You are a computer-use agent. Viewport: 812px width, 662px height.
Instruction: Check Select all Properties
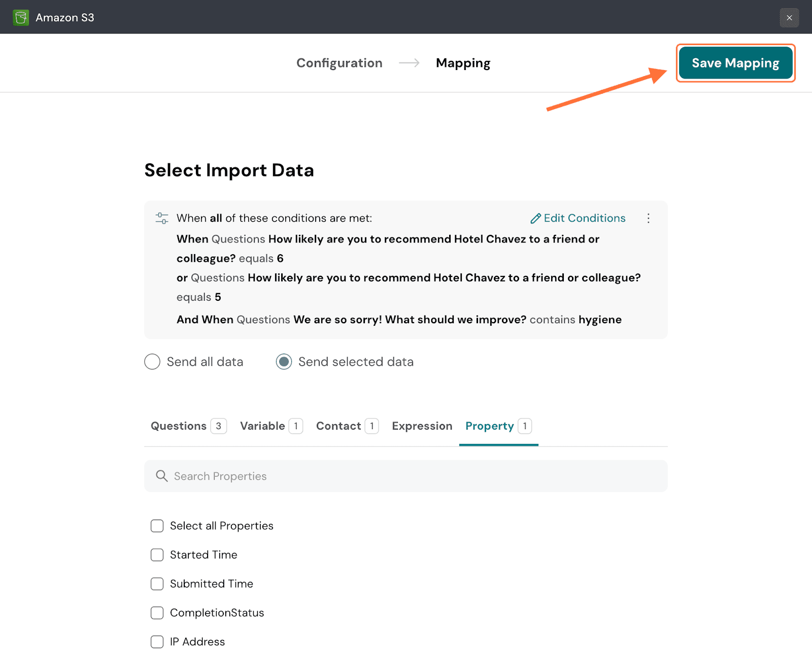157,526
